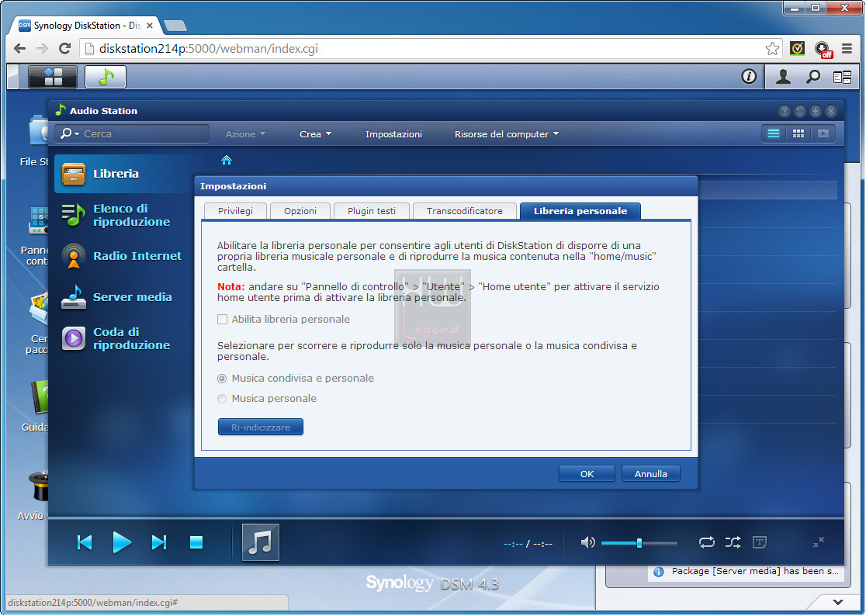Select Musica personale radio option
The height and width of the screenshot is (616, 866).
(222, 399)
